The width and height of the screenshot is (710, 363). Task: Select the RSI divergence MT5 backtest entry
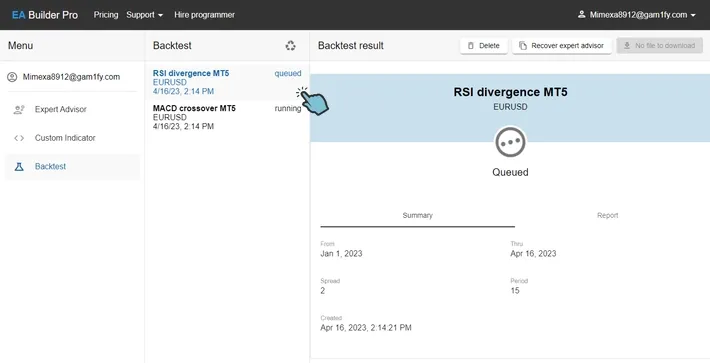(227, 82)
